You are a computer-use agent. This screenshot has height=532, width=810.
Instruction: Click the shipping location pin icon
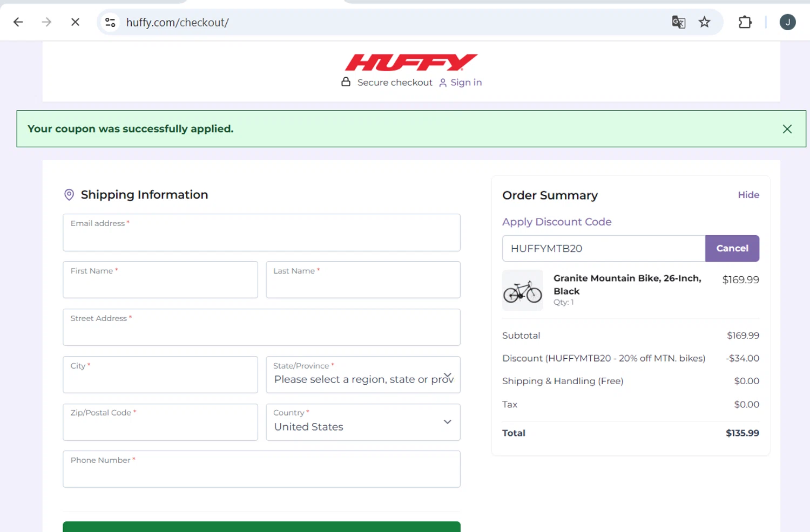point(69,195)
